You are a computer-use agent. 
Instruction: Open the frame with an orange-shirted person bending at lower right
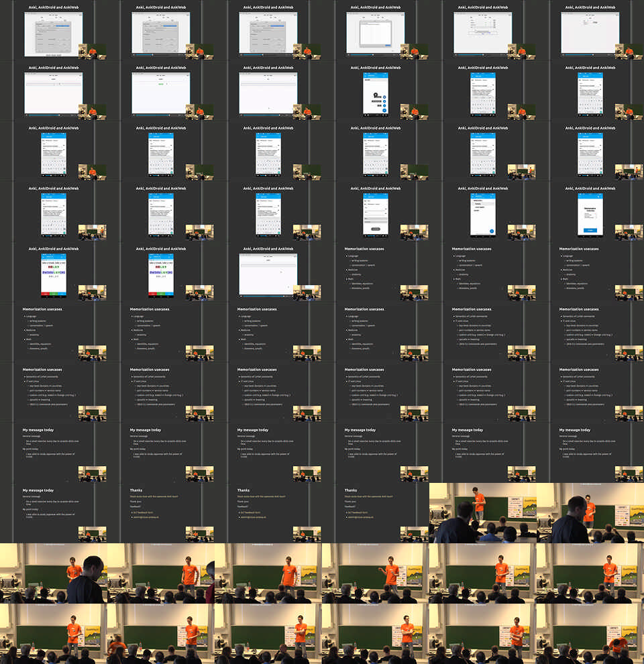(x=590, y=634)
